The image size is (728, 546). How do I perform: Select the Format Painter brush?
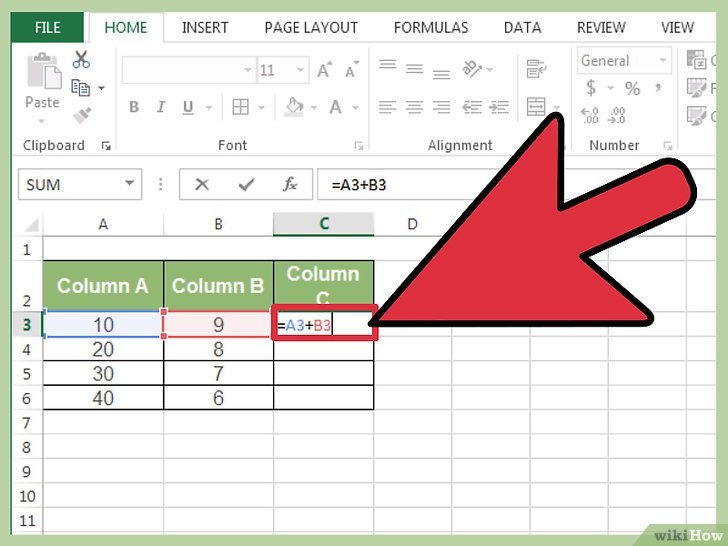point(82,115)
